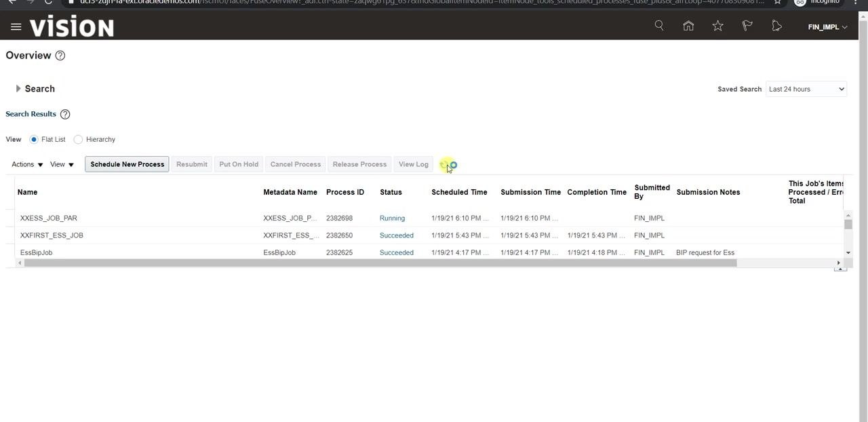
Task: Click Cancel Process button
Action: 296,164
